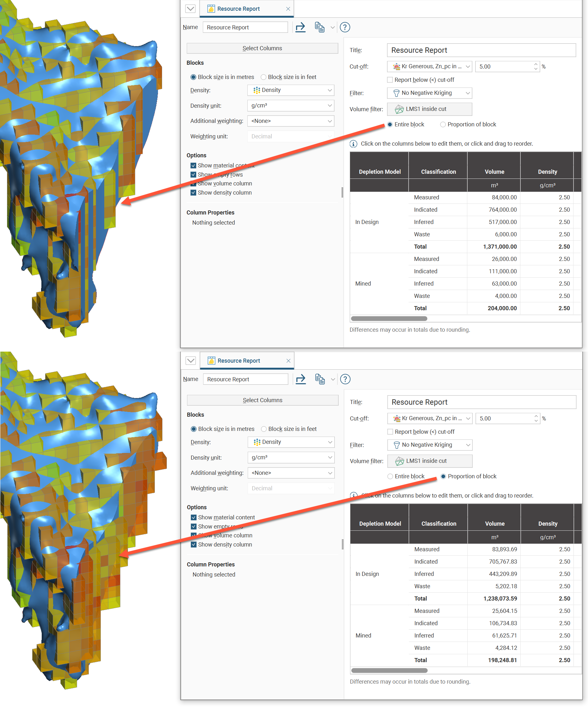Click the export arrow icon in upper report panel
The image size is (588, 707).
[x=300, y=27]
